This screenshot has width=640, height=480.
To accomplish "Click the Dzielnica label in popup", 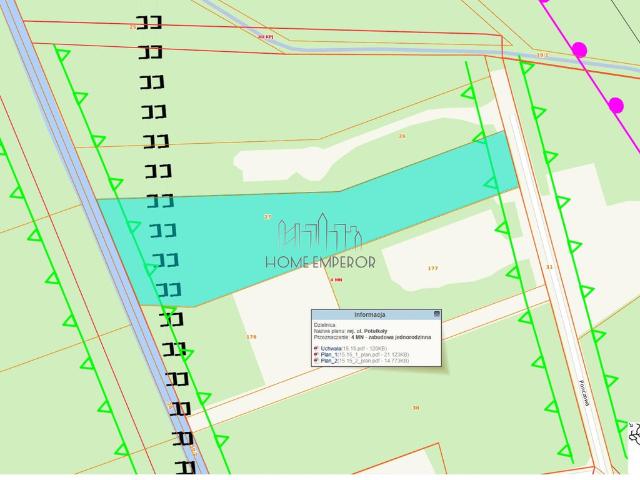I will (324, 325).
